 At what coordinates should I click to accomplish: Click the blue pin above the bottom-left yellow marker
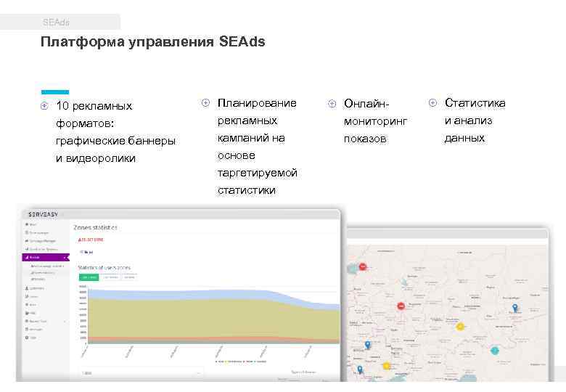point(367,345)
